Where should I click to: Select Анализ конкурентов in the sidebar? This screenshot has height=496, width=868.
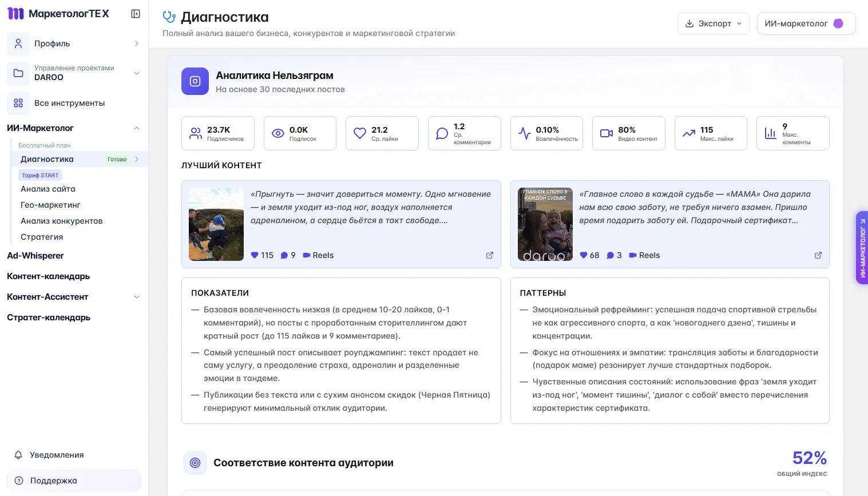(61, 221)
